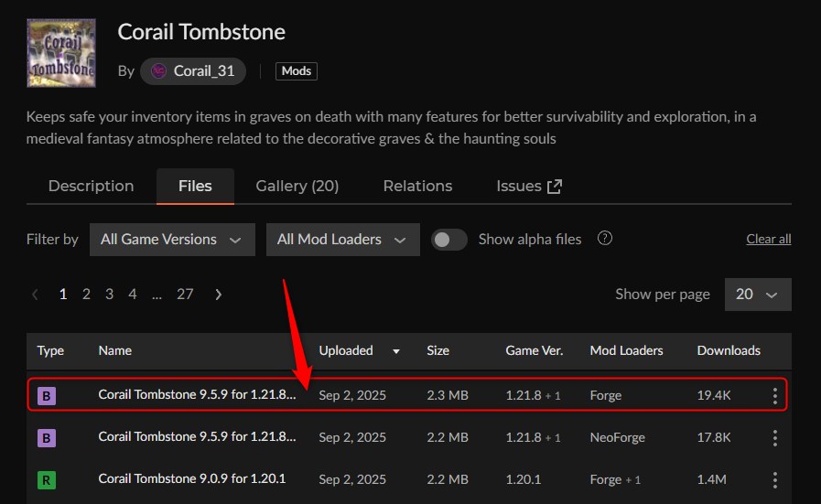Enable the Show alpha files toggle
821x504 pixels.
tap(448, 240)
